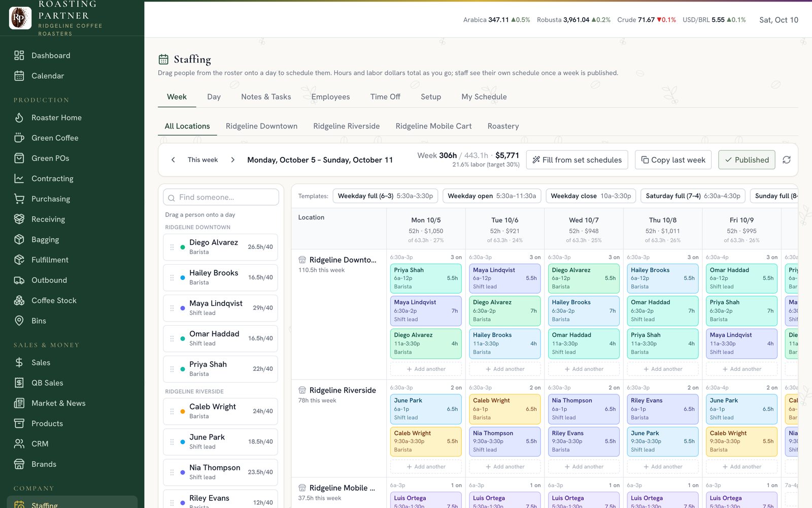Show the Roastery location schedule
This screenshot has height=508, width=812.
click(x=503, y=126)
